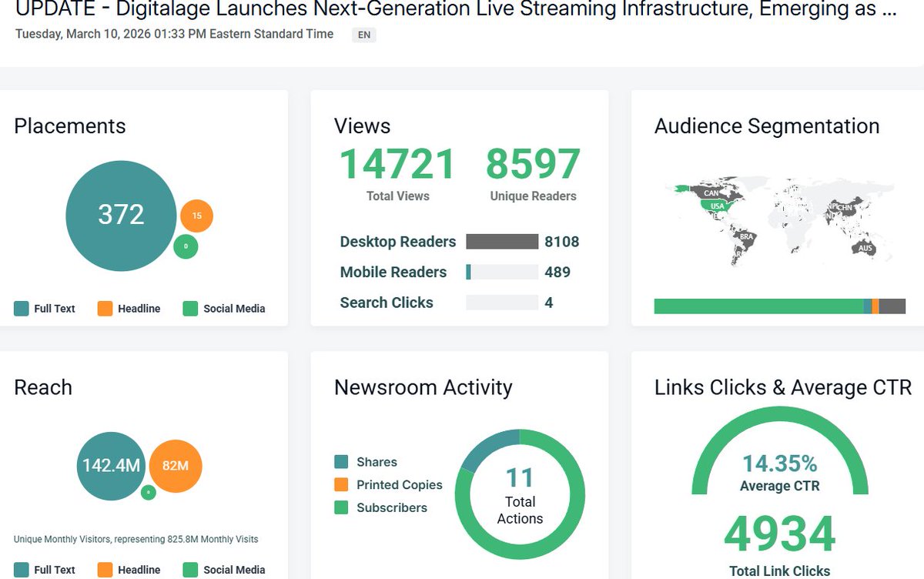Viewport: 924px width, 579px height.
Task: Toggle Subscribers legend in Newsroom Activity
Action: tap(380, 507)
